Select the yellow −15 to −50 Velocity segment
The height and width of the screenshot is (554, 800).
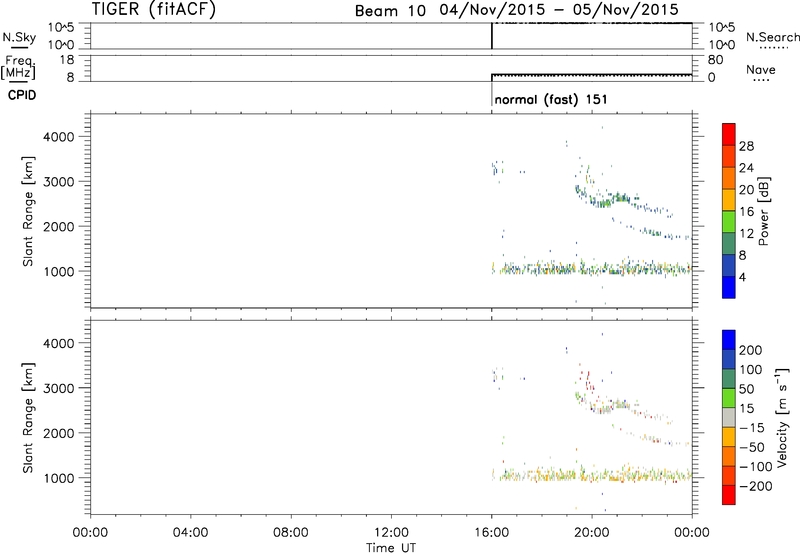pos(729,437)
